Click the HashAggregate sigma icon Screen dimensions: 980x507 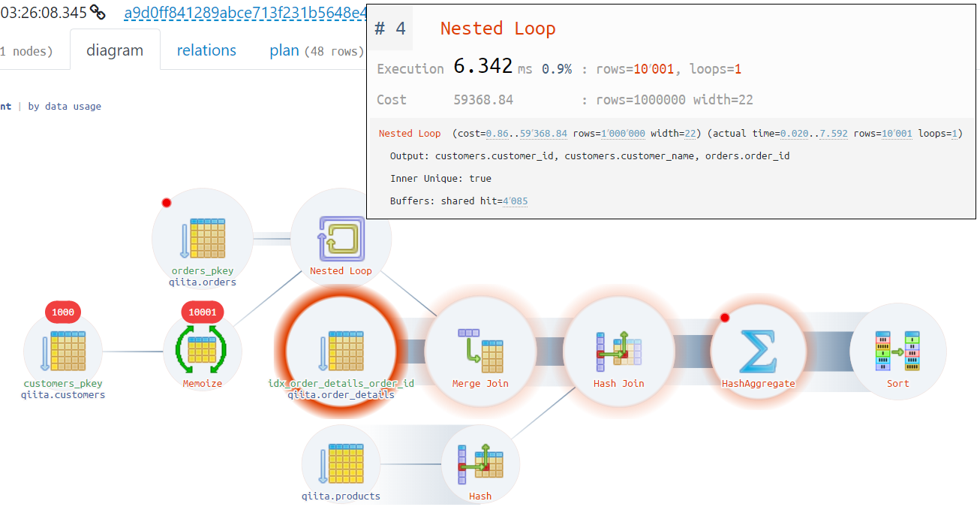[759, 349]
